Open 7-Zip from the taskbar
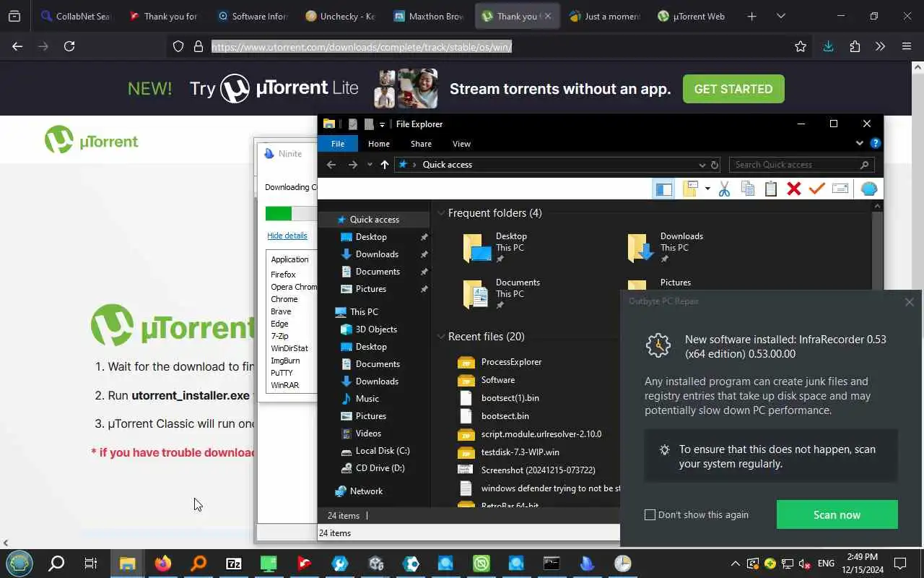This screenshot has width=924, height=578. (x=234, y=564)
